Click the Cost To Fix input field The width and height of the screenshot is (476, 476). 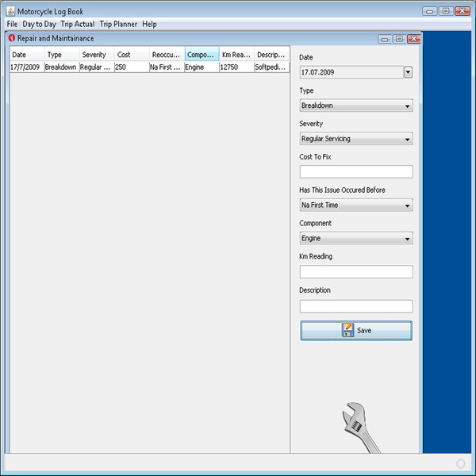[356, 172]
